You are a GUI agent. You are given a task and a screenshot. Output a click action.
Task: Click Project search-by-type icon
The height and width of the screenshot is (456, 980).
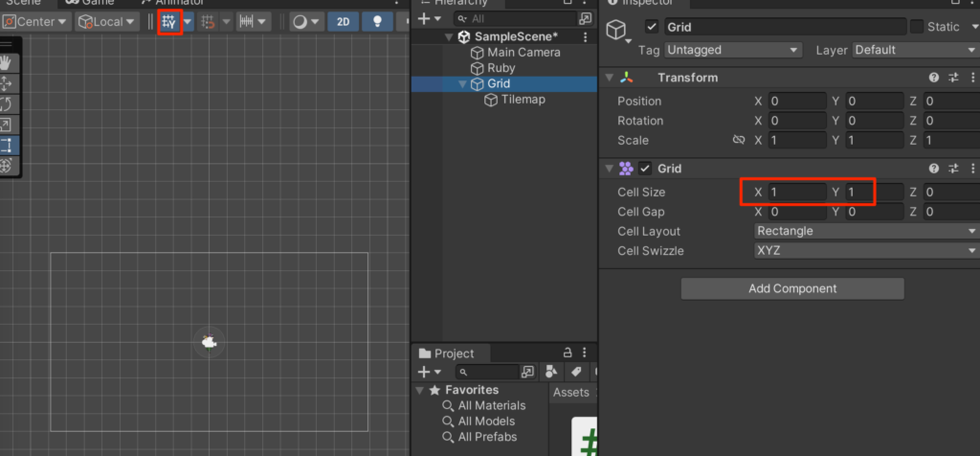pyautogui.click(x=550, y=373)
